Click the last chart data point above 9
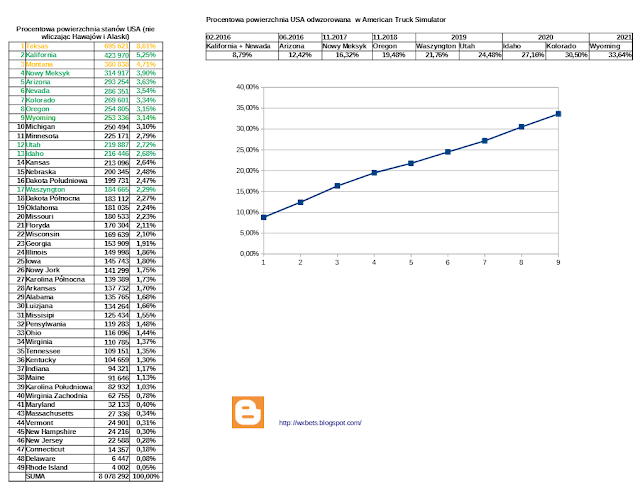 tap(558, 114)
